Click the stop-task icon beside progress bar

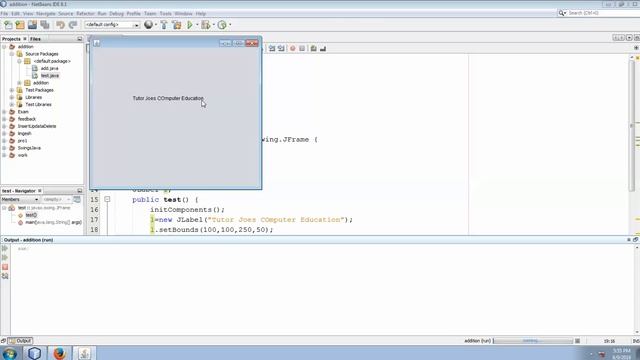click(578, 341)
